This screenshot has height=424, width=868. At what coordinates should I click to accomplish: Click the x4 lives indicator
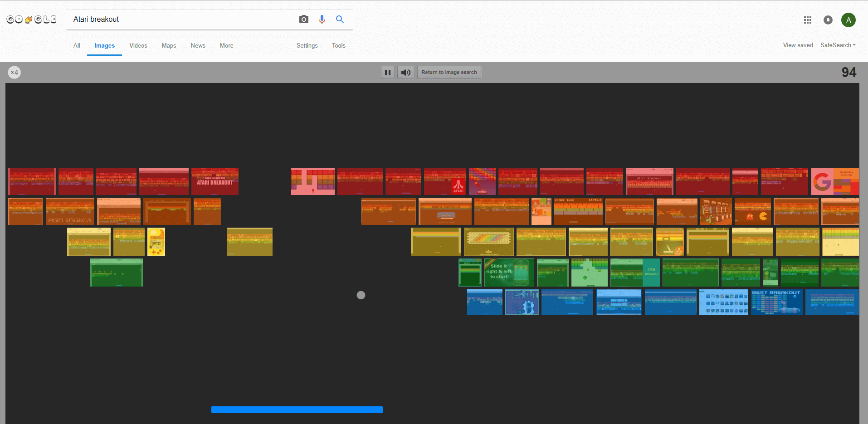click(15, 73)
